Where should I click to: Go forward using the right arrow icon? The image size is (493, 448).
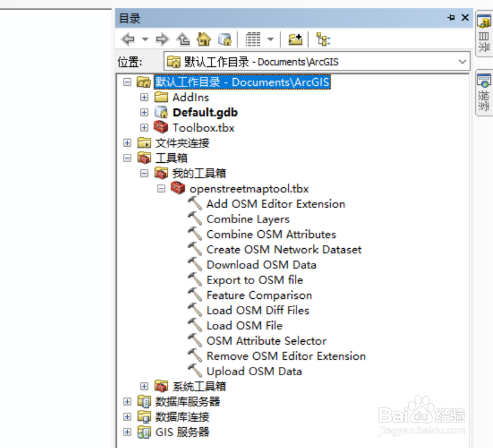click(162, 39)
